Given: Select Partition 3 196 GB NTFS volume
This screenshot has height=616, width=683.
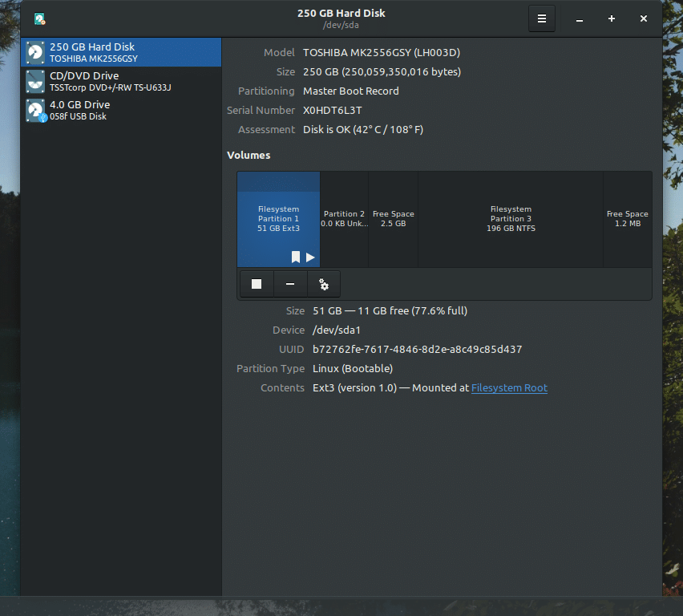Looking at the screenshot, I should tap(511, 219).
